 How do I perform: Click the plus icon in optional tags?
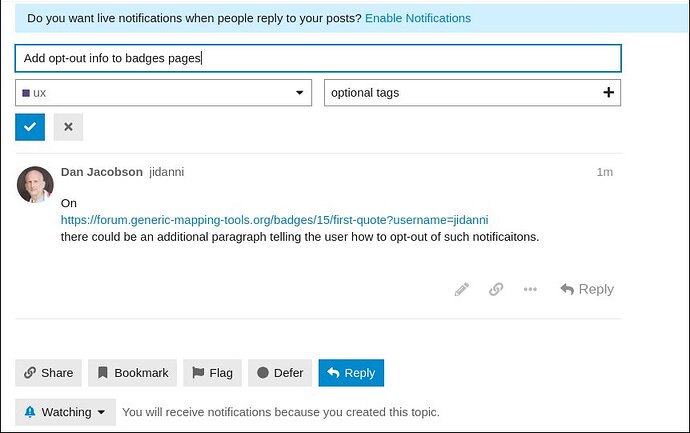click(609, 92)
